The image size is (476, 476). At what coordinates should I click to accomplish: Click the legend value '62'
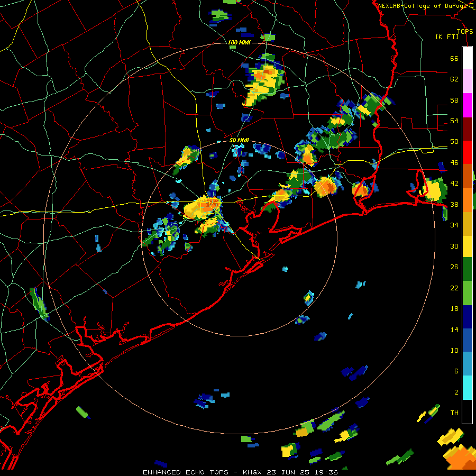click(x=454, y=79)
